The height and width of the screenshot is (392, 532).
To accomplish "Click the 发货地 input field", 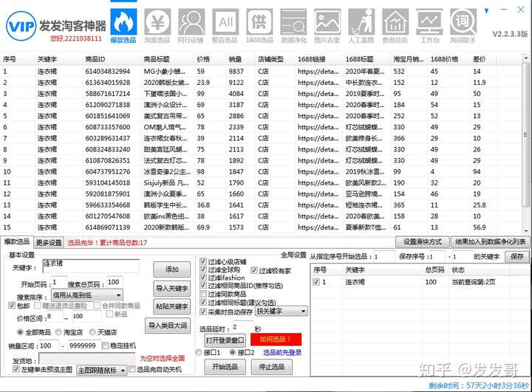I will pyautogui.click(x=87, y=359).
